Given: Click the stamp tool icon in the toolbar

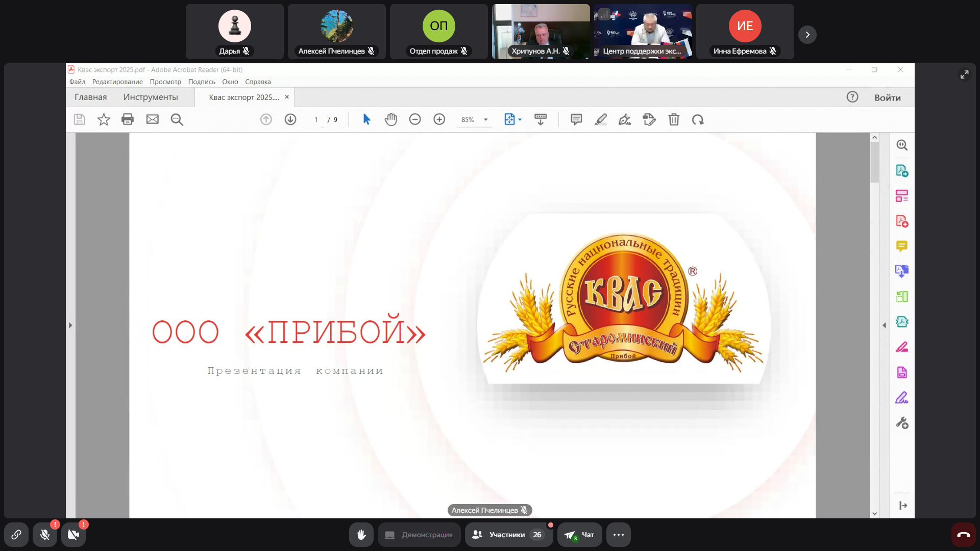Looking at the screenshot, I should (649, 119).
